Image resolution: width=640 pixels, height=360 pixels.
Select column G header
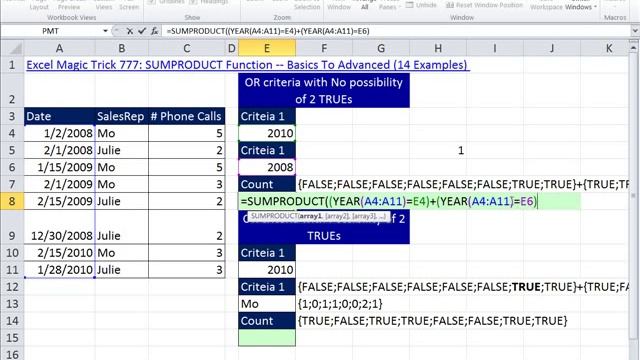pyautogui.click(x=381, y=49)
